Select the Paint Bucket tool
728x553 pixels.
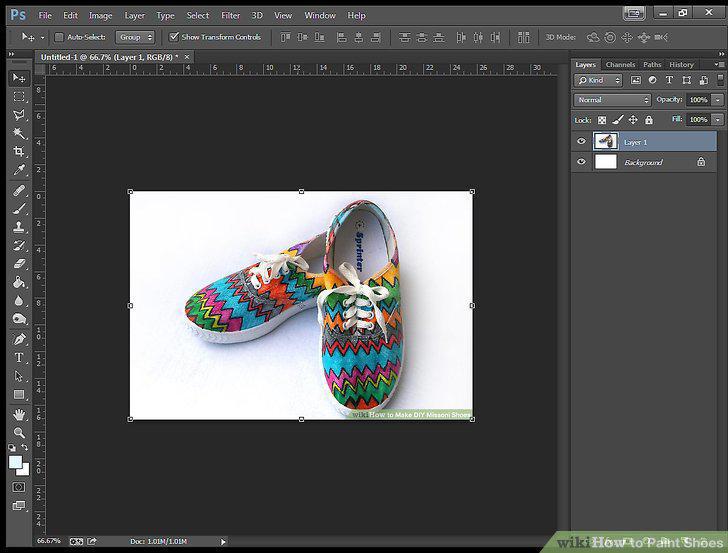(19, 282)
